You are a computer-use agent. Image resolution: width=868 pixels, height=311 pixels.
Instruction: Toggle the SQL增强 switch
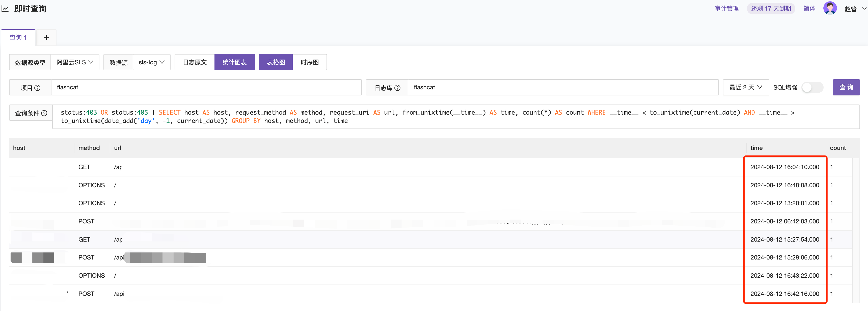tap(812, 88)
